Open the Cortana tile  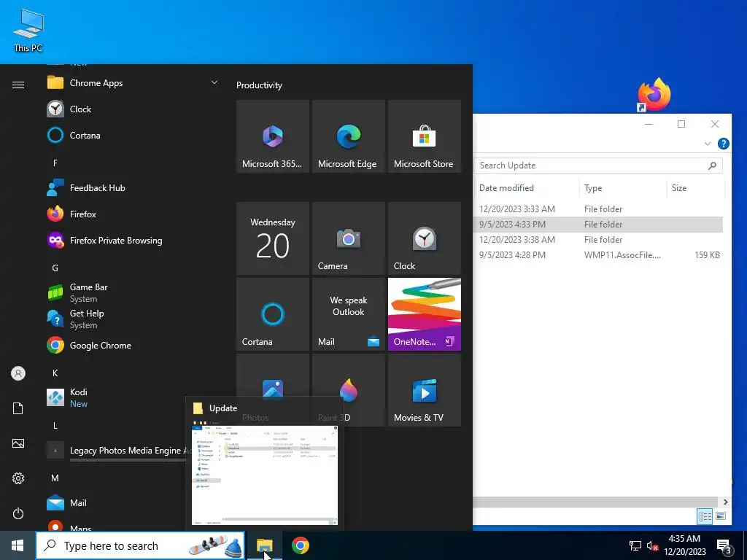pyautogui.click(x=273, y=314)
